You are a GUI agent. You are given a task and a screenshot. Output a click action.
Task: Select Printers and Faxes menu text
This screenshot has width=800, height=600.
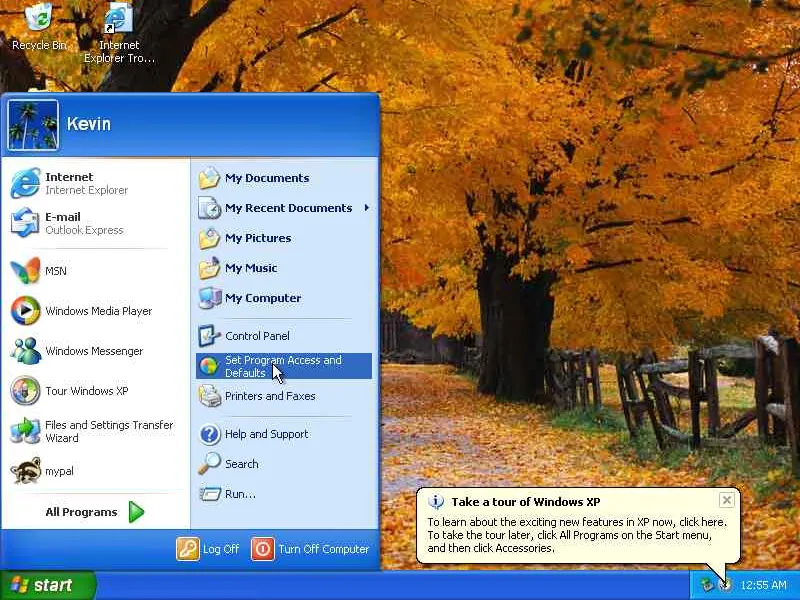[270, 396]
